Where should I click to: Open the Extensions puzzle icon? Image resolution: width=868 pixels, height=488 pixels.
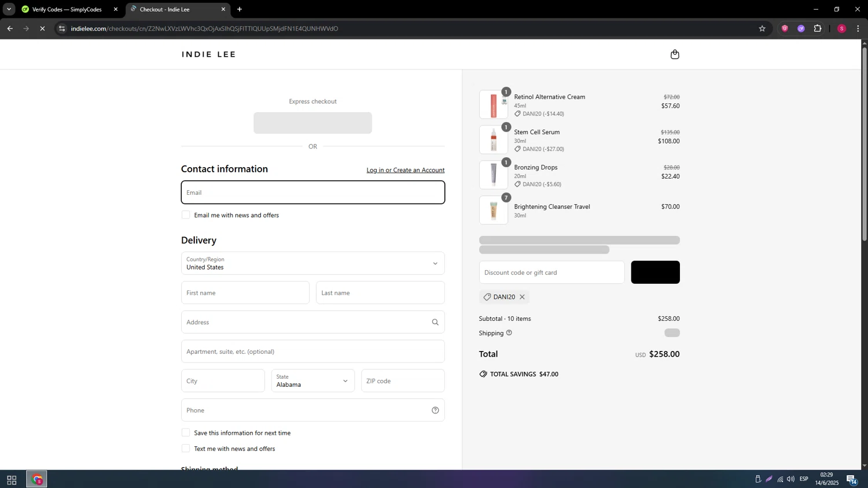818,28
